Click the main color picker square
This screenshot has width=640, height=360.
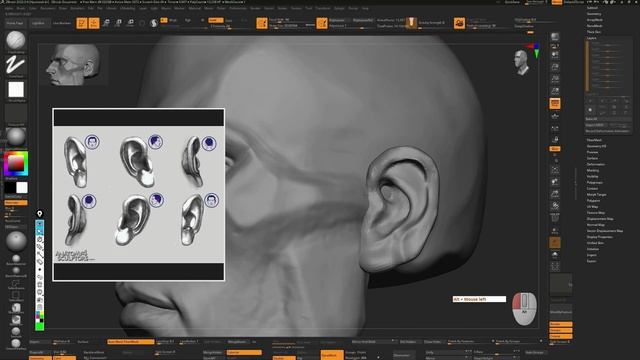16,163
